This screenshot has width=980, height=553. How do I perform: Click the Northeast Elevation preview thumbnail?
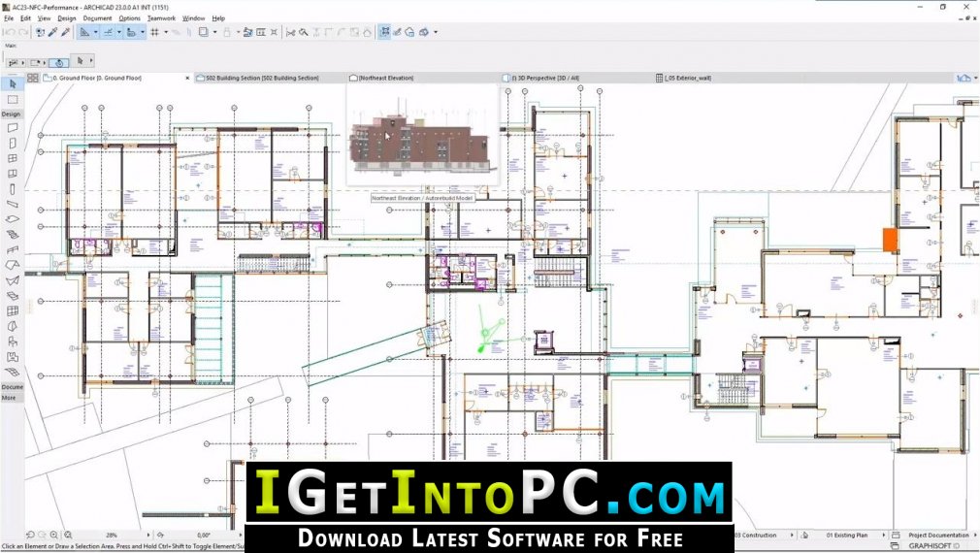coord(422,136)
